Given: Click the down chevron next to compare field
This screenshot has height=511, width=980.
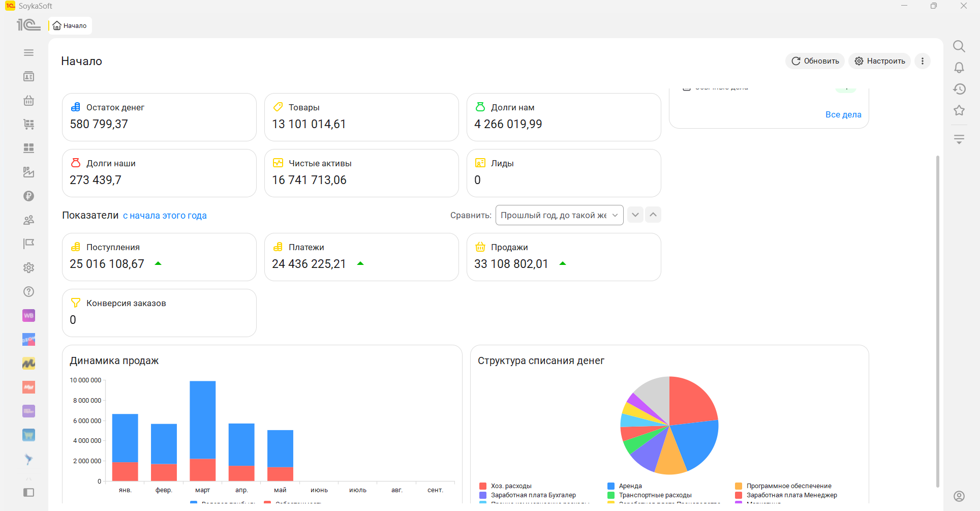Looking at the screenshot, I should [x=635, y=215].
